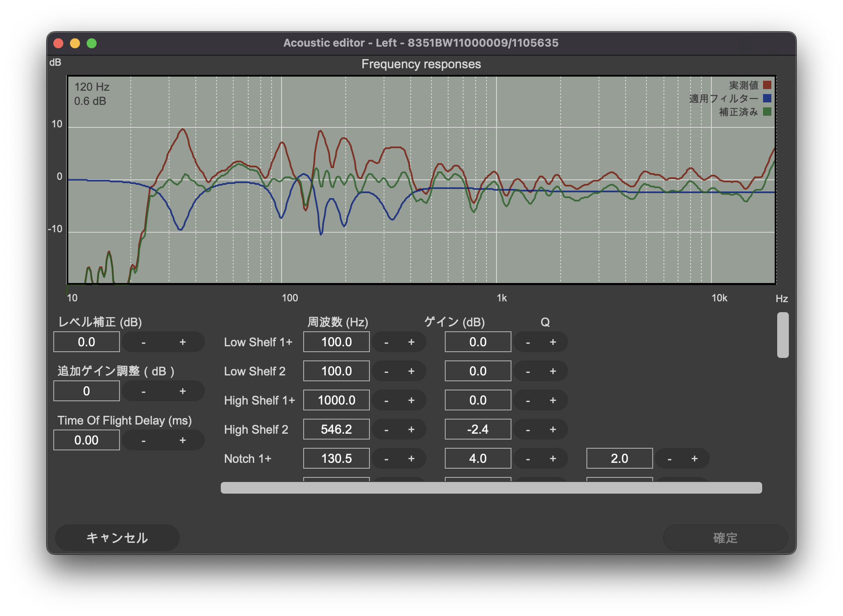The image size is (843, 616).
Task: Lower High Shelf 2 frequency with minus
Action: click(x=386, y=430)
